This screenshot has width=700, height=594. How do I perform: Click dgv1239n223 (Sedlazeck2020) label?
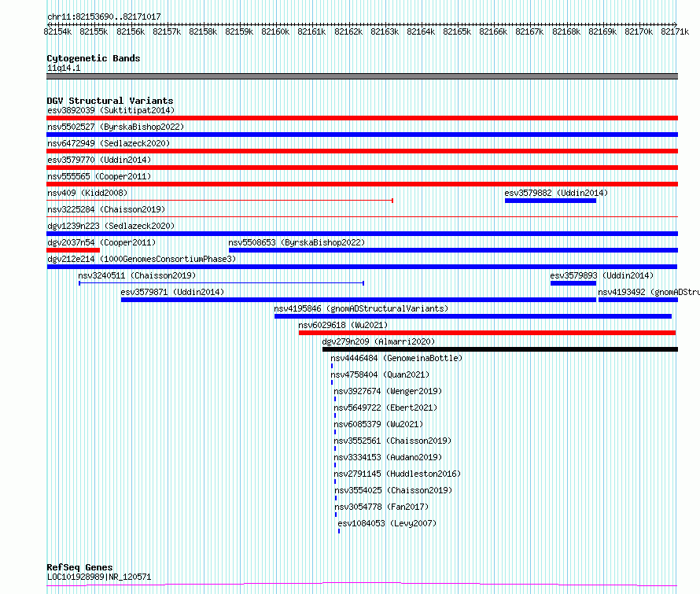pos(111,226)
